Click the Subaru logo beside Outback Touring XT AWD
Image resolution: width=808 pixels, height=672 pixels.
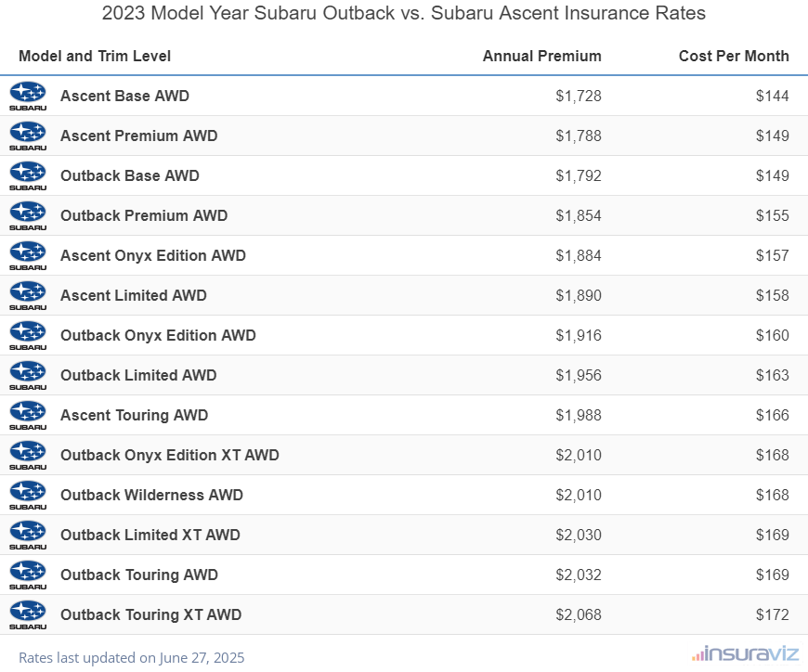click(28, 614)
